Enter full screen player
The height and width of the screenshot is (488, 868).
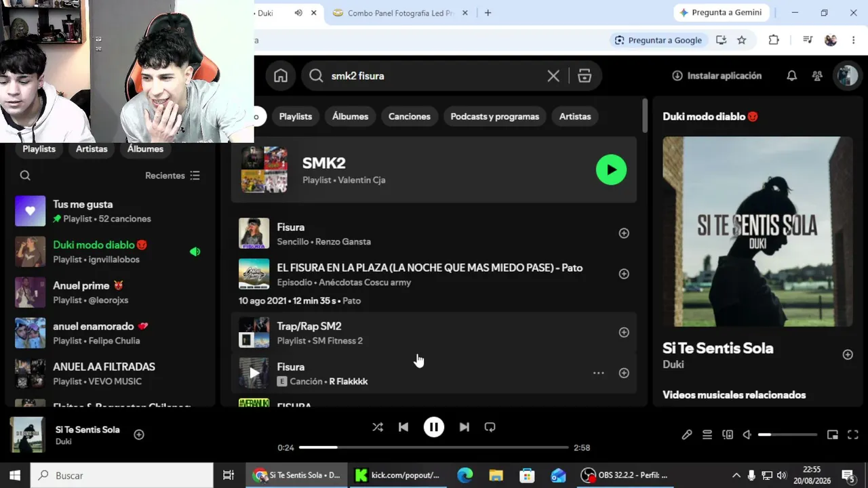coord(853,434)
